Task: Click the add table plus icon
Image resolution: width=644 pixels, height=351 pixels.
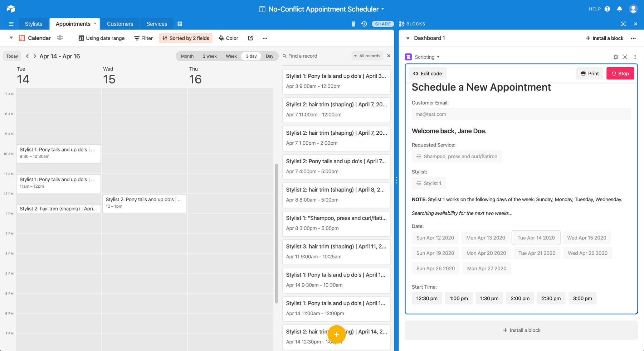Action: (180, 24)
